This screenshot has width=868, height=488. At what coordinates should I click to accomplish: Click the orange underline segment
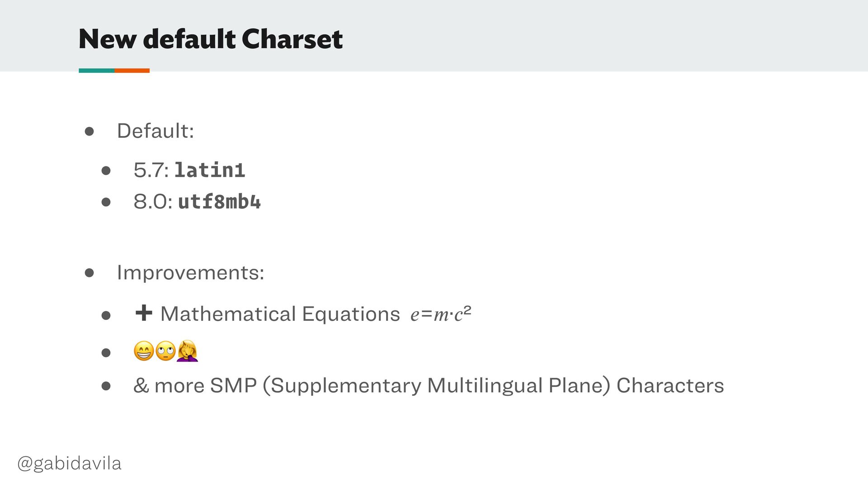coord(132,70)
